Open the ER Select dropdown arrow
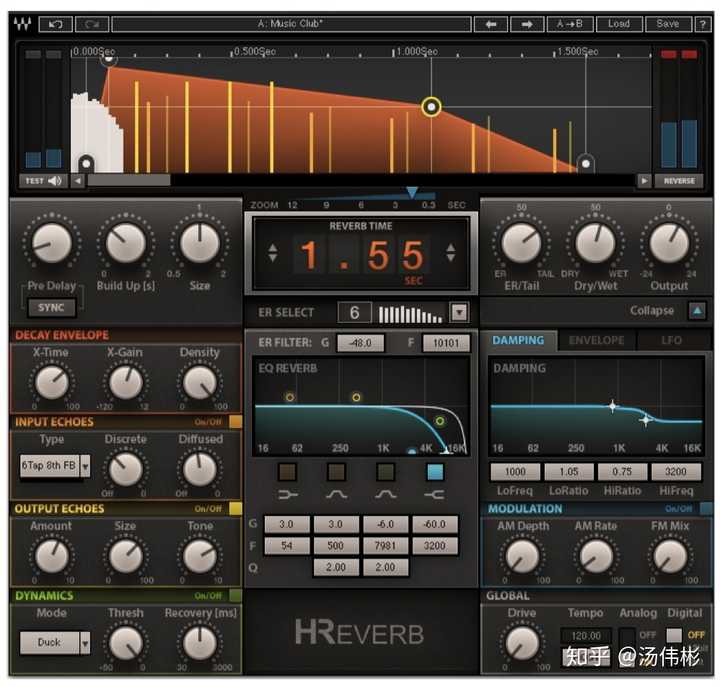This screenshot has height=687, width=720. coord(459,312)
